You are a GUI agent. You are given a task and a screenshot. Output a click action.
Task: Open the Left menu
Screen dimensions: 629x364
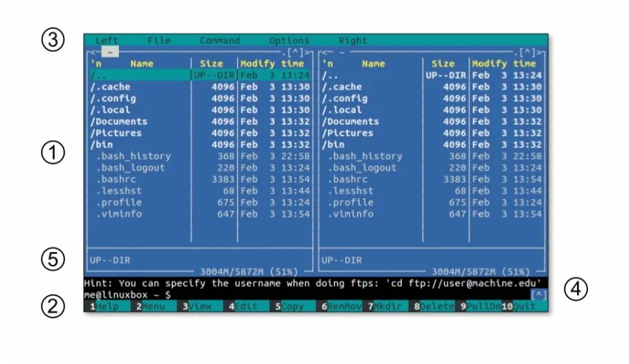[x=107, y=40]
